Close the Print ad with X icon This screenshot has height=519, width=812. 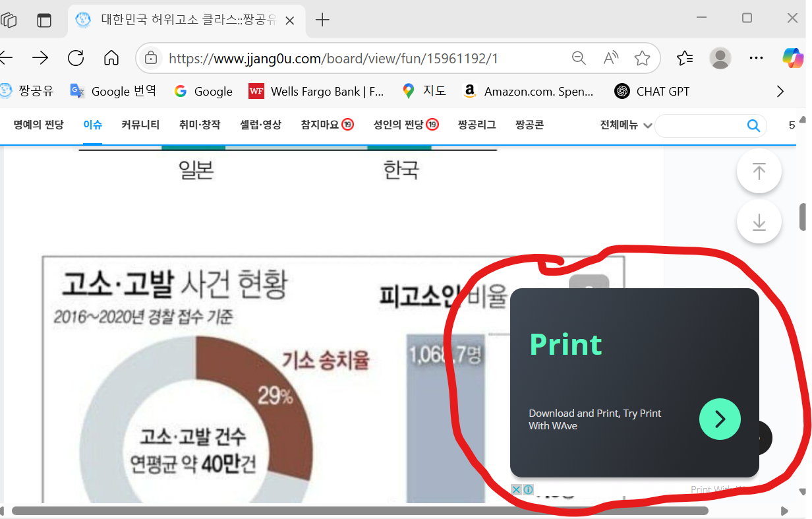pos(517,489)
